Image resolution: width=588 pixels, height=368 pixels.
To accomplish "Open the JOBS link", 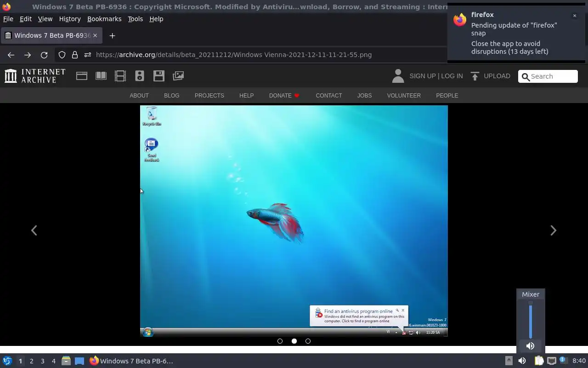I will click(364, 96).
